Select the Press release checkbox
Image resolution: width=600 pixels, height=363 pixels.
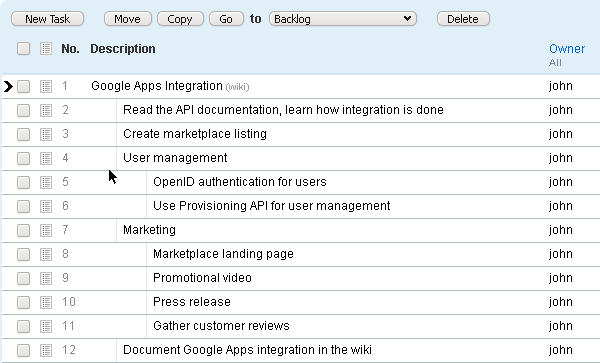click(23, 302)
